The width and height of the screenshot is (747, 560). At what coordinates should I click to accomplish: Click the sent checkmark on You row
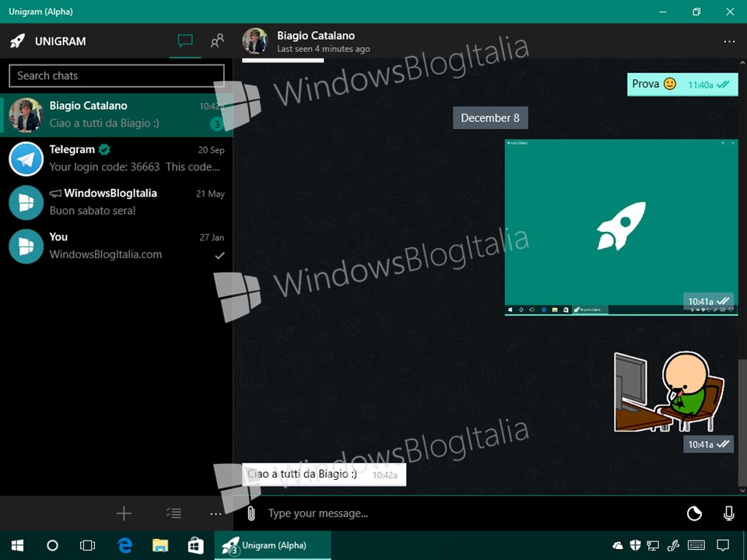click(x=219, y=256)
